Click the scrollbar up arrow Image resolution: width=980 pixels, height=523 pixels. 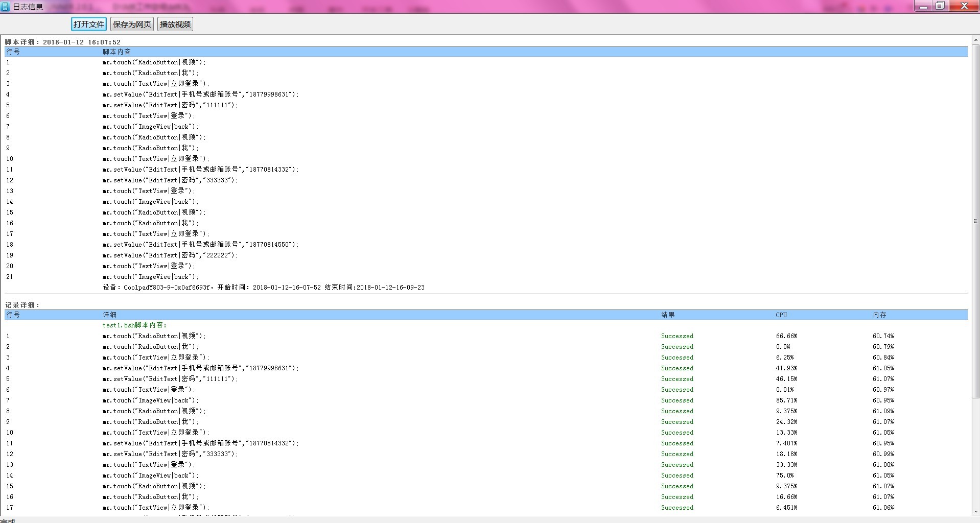975,40
